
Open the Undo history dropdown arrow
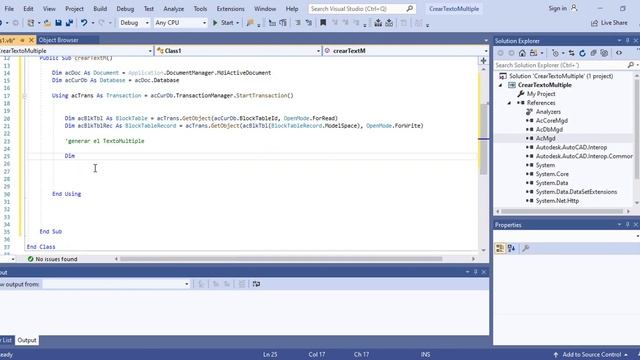[x=93, y=23]
